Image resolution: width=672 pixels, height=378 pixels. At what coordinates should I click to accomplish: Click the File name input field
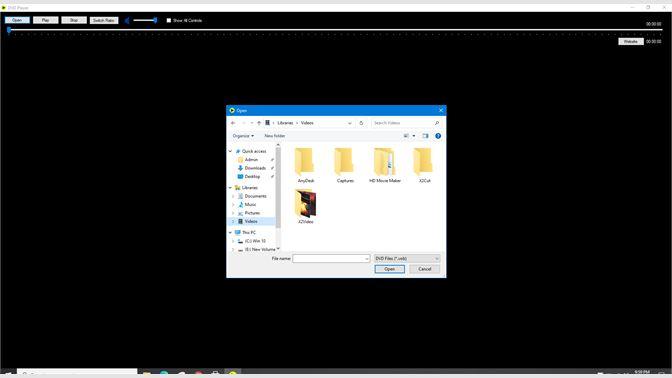pyautogui.click(x=328, y=258)
